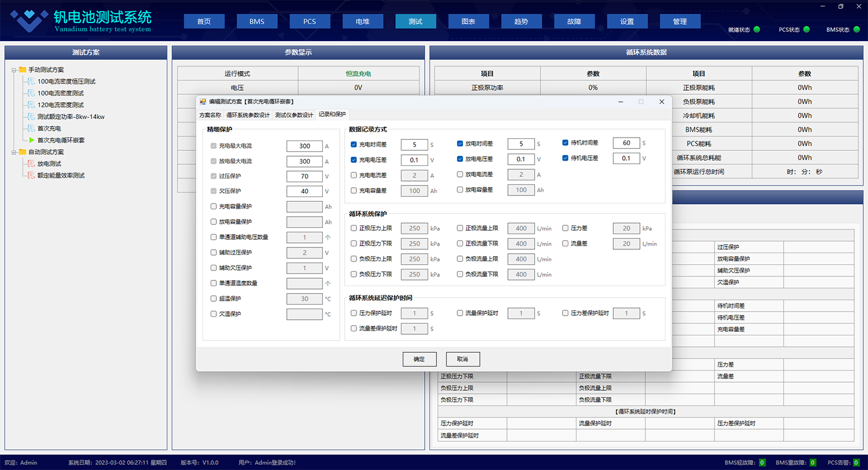Uncheck the 充电电压差 checkbox
The height and width of the screenshot is (470, 868).
[354, 160]
